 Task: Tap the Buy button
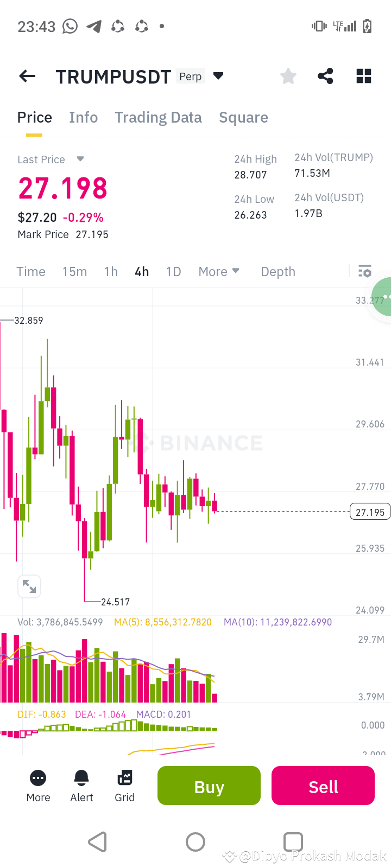click(x=209, y=785)
